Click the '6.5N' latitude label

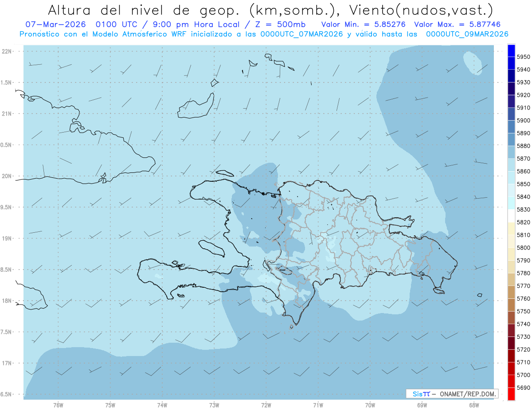(6, 394)
